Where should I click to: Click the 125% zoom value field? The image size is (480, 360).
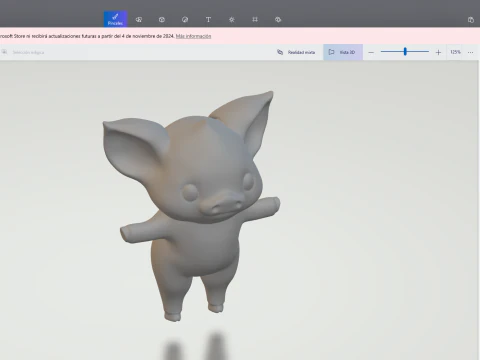[455, 52]
